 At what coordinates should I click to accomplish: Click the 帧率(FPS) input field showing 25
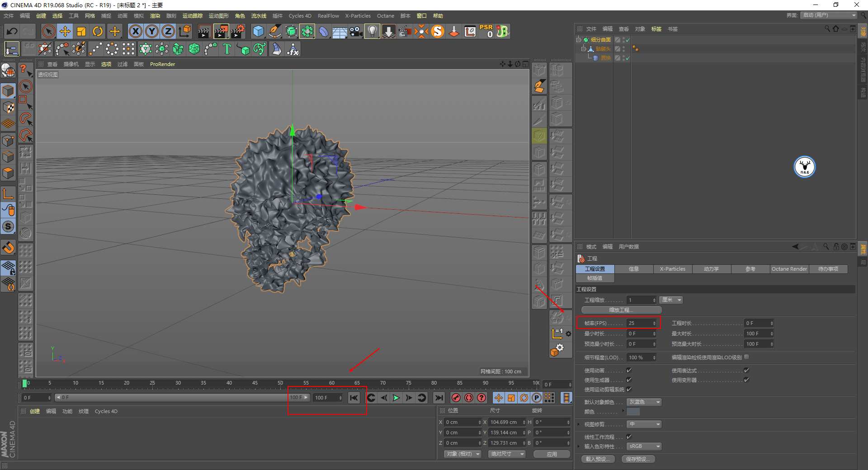(x=642, y=323)
